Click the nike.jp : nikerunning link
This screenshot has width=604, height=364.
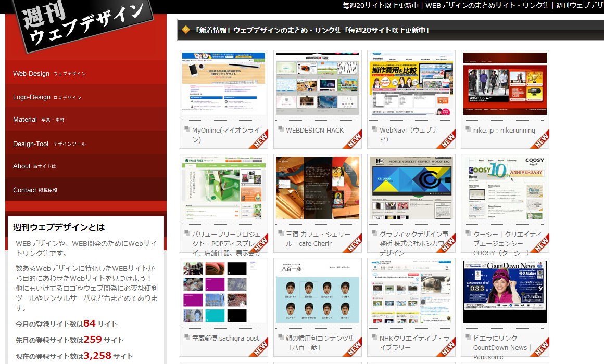tap(504, 131)
